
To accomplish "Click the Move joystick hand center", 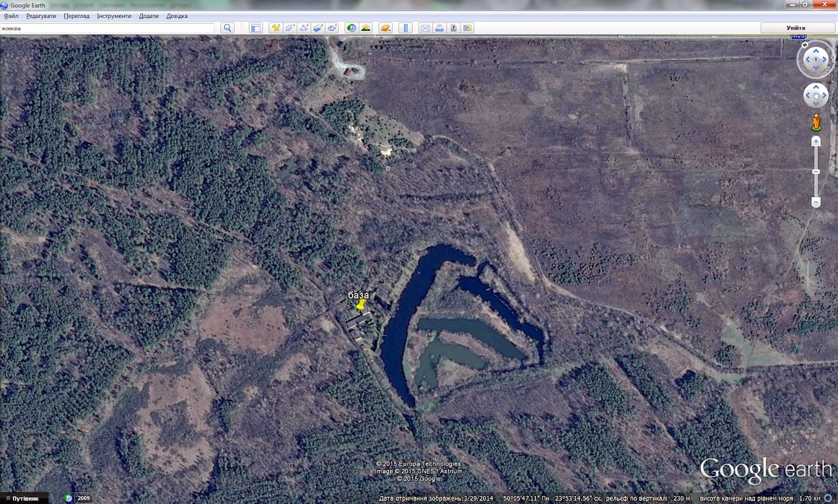I will click(x=816, y=96).
